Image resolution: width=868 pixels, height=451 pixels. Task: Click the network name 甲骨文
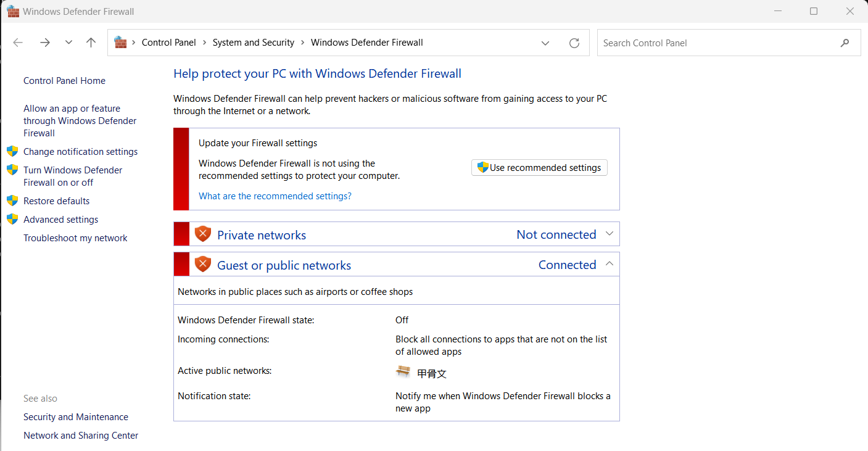coord(432,374)
